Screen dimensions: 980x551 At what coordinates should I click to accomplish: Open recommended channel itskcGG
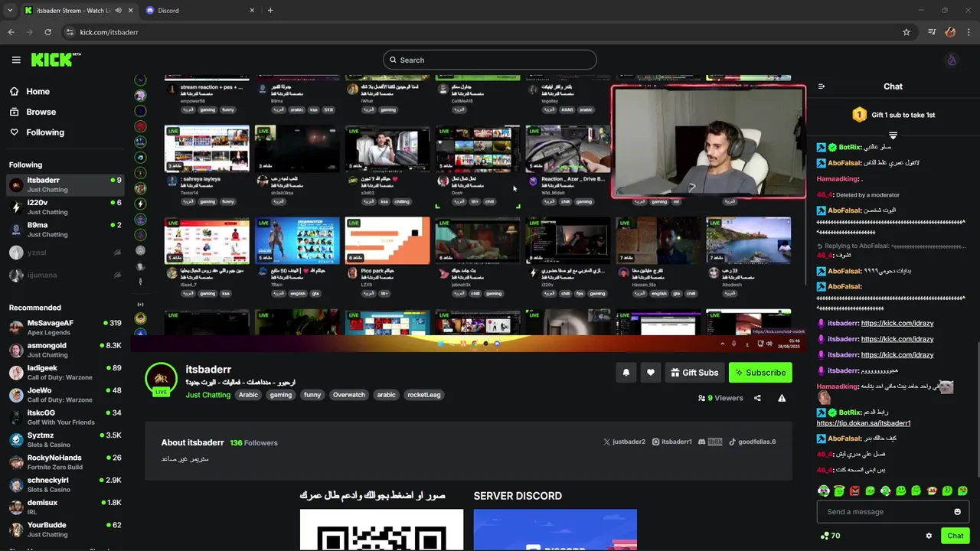pos(65,417)
